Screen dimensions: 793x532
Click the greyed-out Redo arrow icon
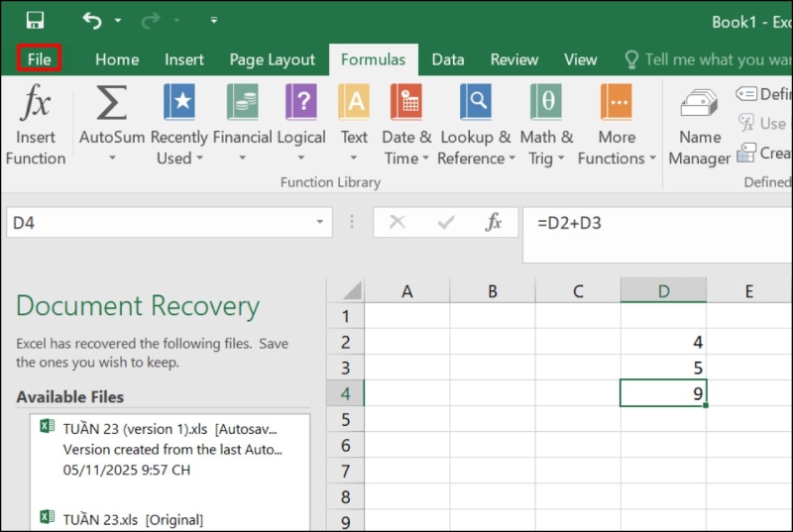pos(150,20)
